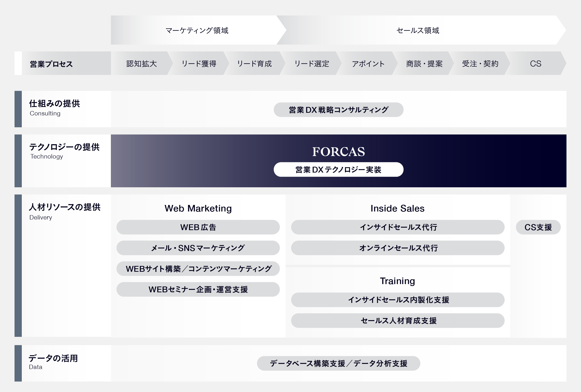Click the Data subtitle

pos(36,367)
